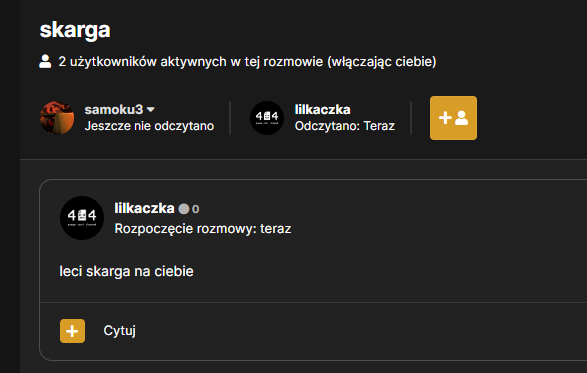
Task: Click the yellow plus multiquote button
Action: coord(72,331)
